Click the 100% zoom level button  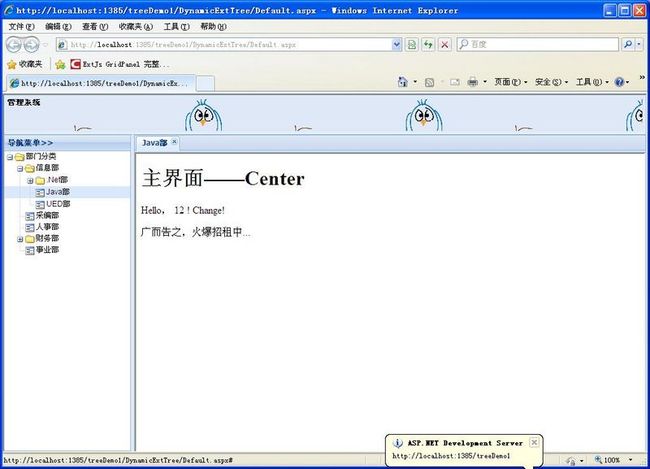(x=608, y=460)
